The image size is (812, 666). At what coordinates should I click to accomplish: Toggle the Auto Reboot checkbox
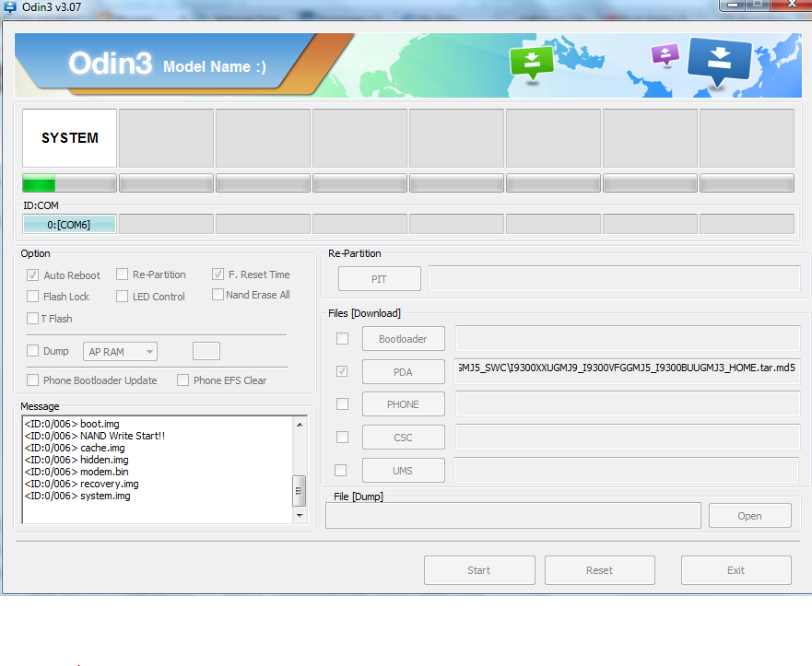pos(32,275)
